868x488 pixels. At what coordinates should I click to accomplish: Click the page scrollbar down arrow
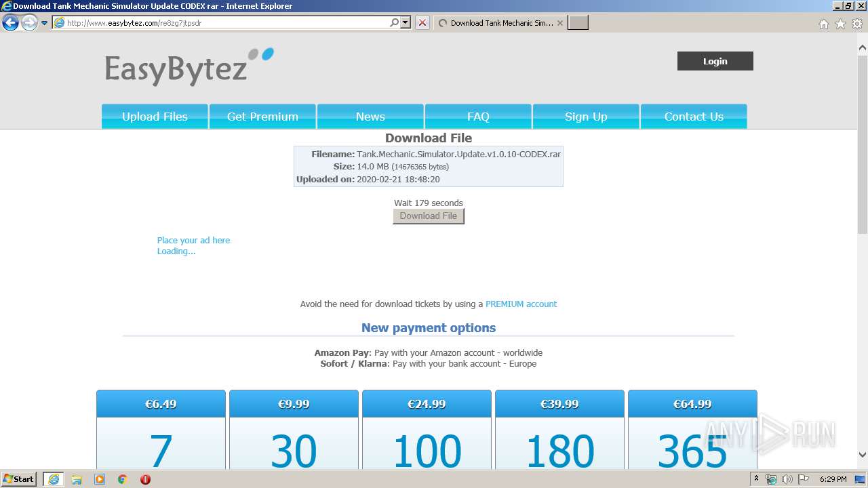point(863,455)
